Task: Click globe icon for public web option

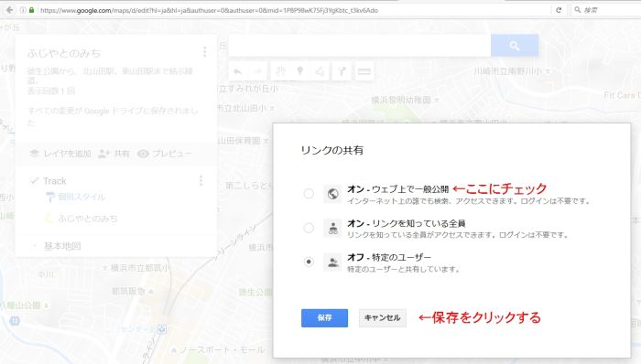Action: [x=332, y=194]
